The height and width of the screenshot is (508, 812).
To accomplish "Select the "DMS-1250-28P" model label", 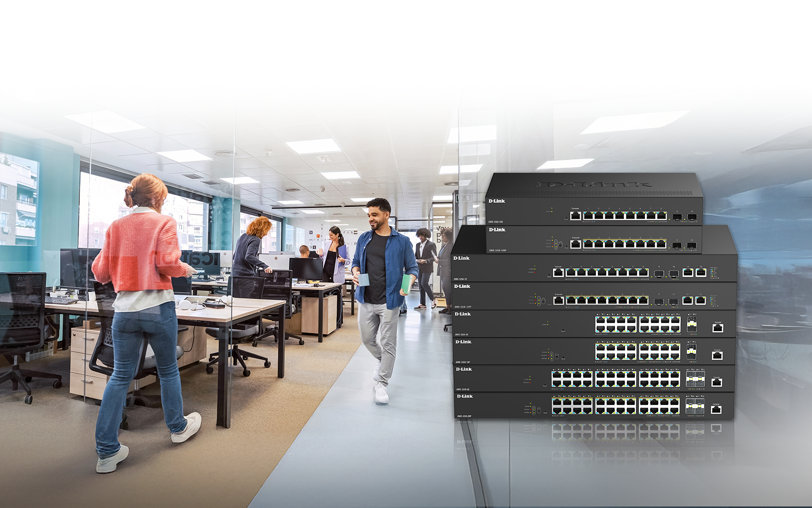I will click(x=464, y=417).
